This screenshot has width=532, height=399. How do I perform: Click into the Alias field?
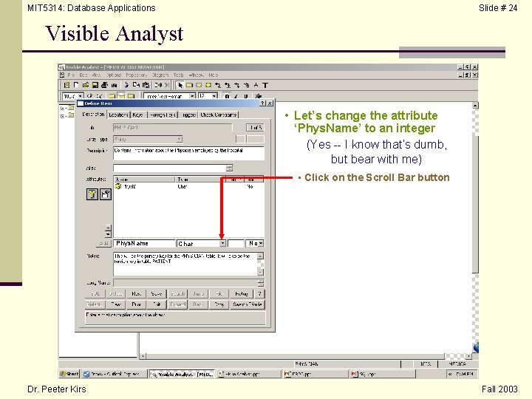[170, 168]
